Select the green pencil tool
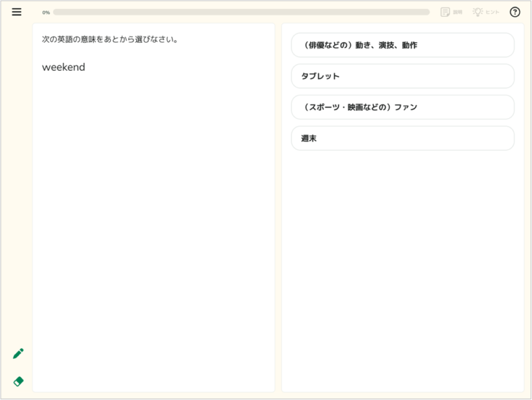Screen dimensions: 532x400 [x=18, y=354]
